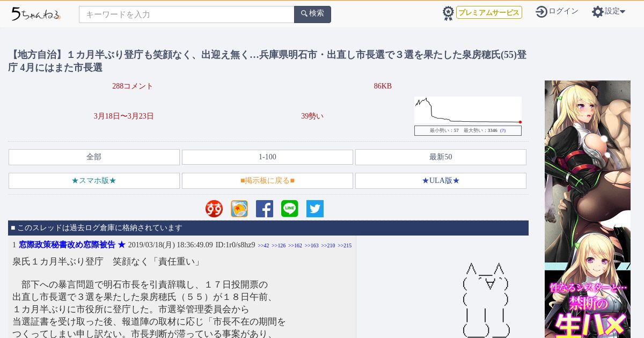Expand the 設定 dropdown menu
Image resolution: width=644 pixels, height=338 pixels.
(615, 11)
